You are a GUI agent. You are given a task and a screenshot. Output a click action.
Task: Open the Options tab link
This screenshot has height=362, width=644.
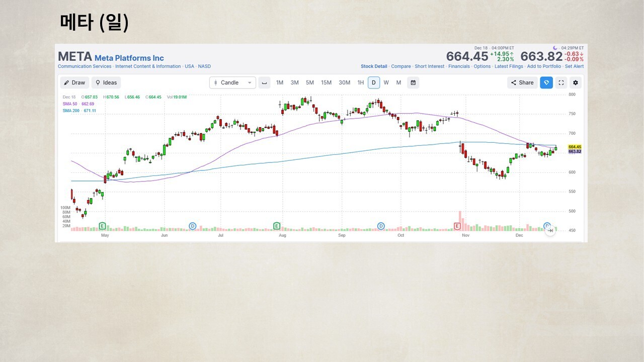482,66
